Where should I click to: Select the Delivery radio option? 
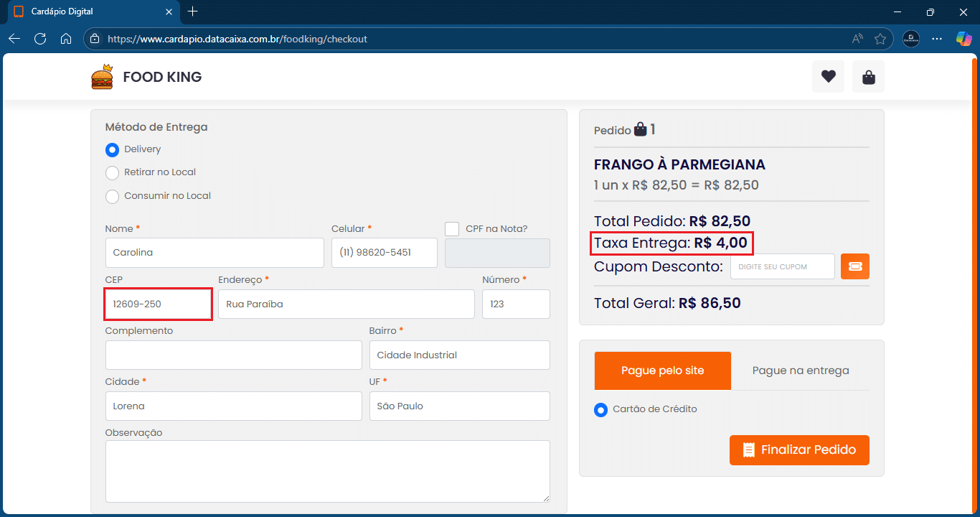(x=112, y=150)
